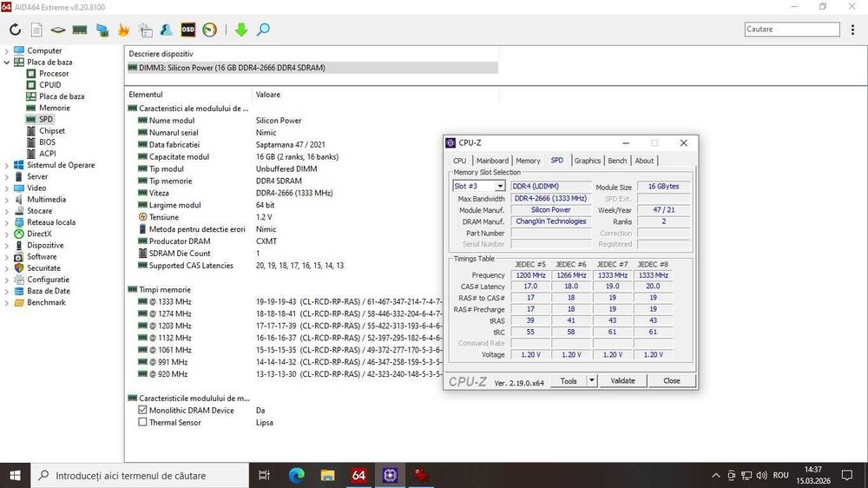Select the Configuratie tree item
868x488 pixels.
pos(48,280)
